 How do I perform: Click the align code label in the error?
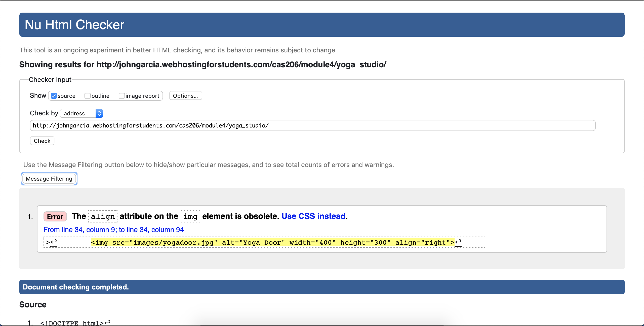click(x=103, y=216)
